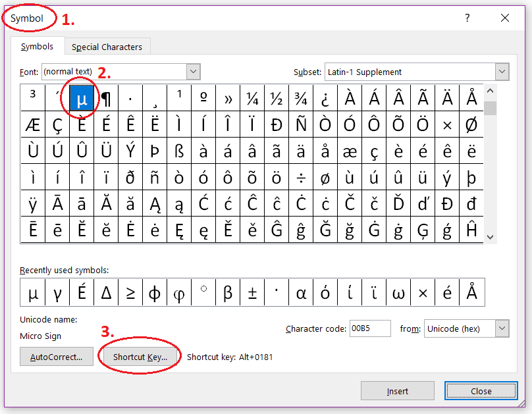Select the highlighted µ micro sign symbol
This screenshot has width=532, height=414.
point(81,97)
